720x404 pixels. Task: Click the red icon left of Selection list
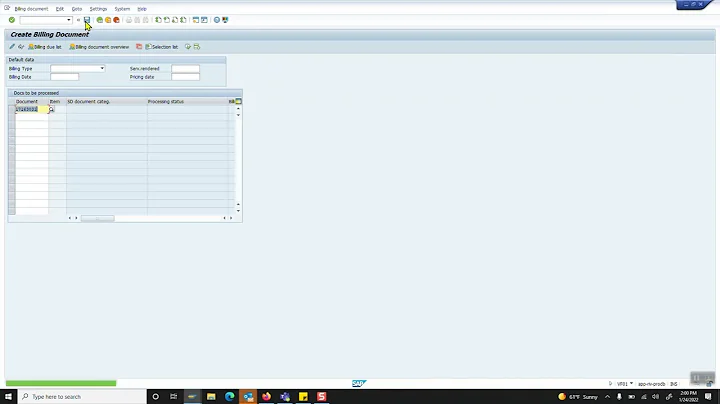pyautogui.click(x=139, y=46)
